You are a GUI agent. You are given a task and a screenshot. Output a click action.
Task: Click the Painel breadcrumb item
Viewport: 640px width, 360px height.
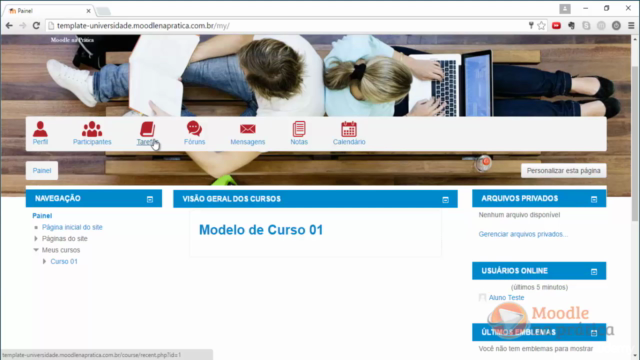click(x=42, y=171)
